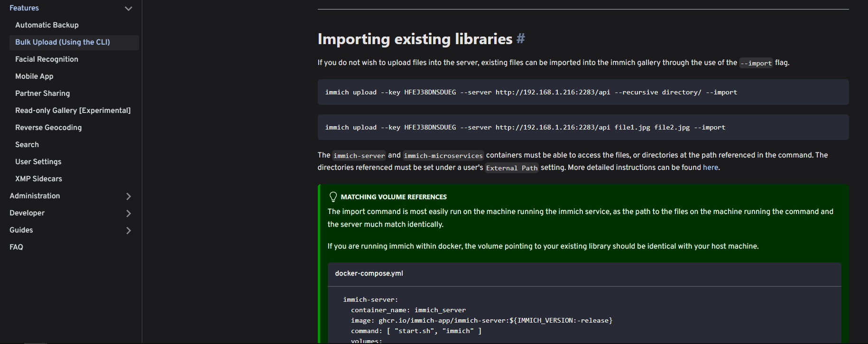Open Partner Sharing docs
868x344 pixels.
tap(42, 93)
